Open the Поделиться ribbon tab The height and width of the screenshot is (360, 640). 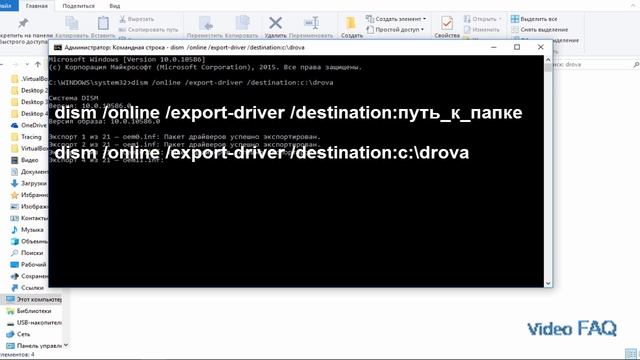coord(78,6)
